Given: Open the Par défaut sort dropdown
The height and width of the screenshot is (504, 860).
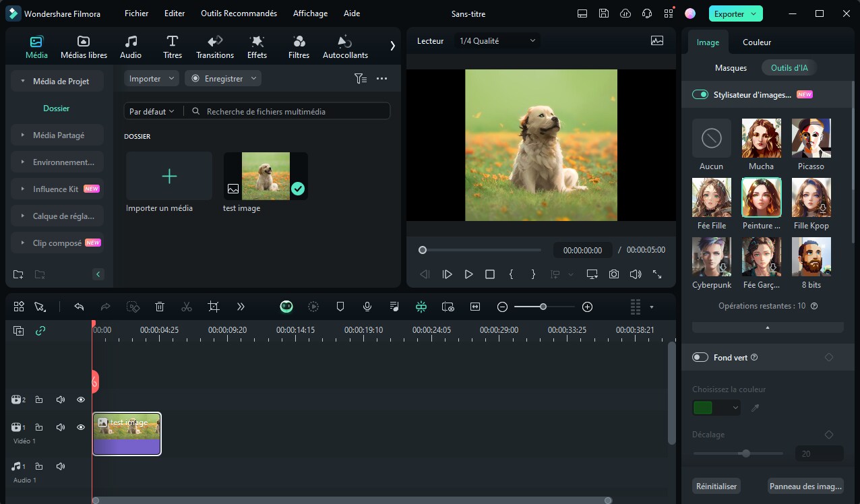Looking at the screenshot, I should 152,111.
